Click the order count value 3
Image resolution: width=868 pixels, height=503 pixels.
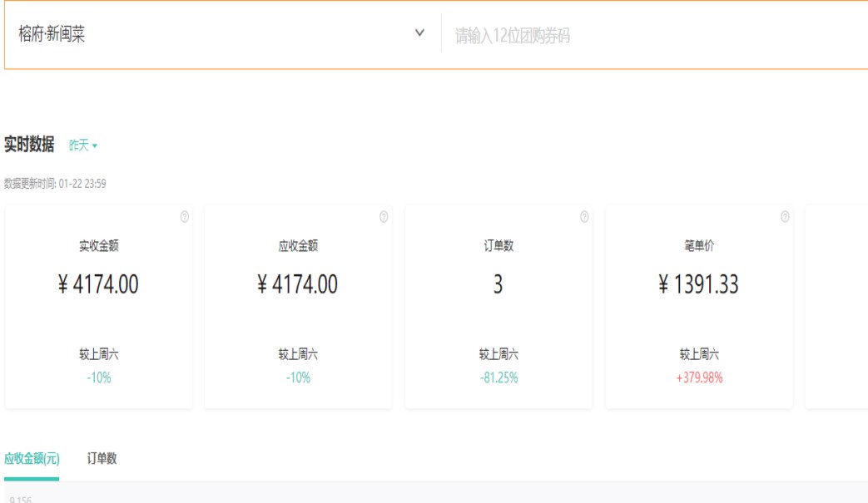[x=498, y=284]
